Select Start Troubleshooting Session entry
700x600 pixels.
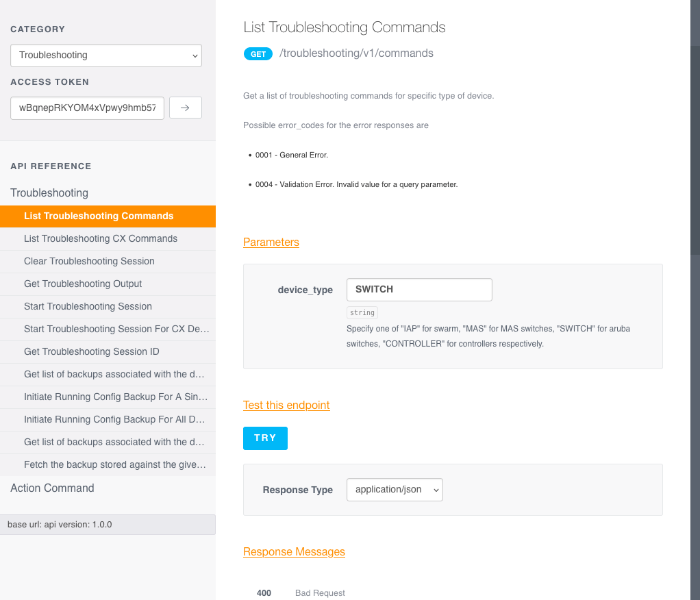(88, 307)
